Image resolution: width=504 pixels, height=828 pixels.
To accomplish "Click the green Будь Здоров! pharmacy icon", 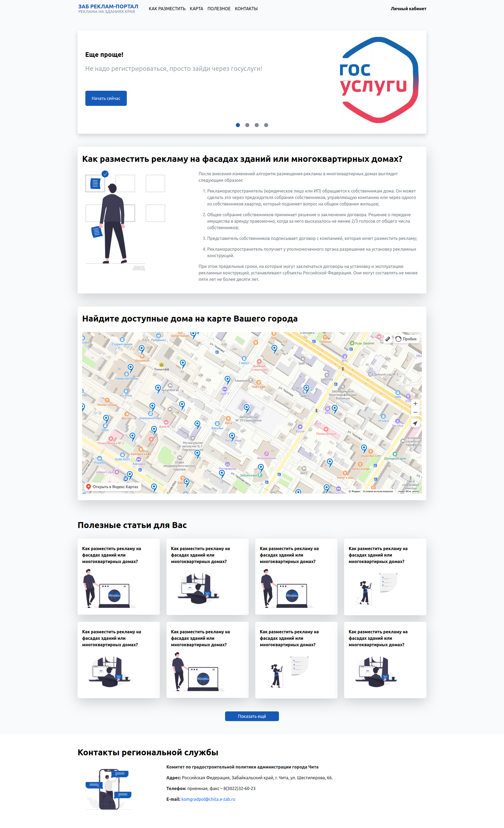I will 352,343.
